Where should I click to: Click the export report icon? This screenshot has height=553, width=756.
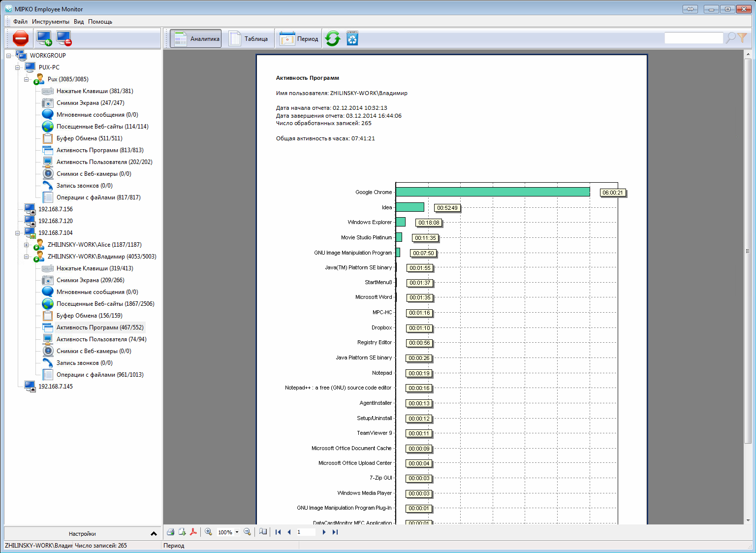pyautogui.click(x=182, y=532)
